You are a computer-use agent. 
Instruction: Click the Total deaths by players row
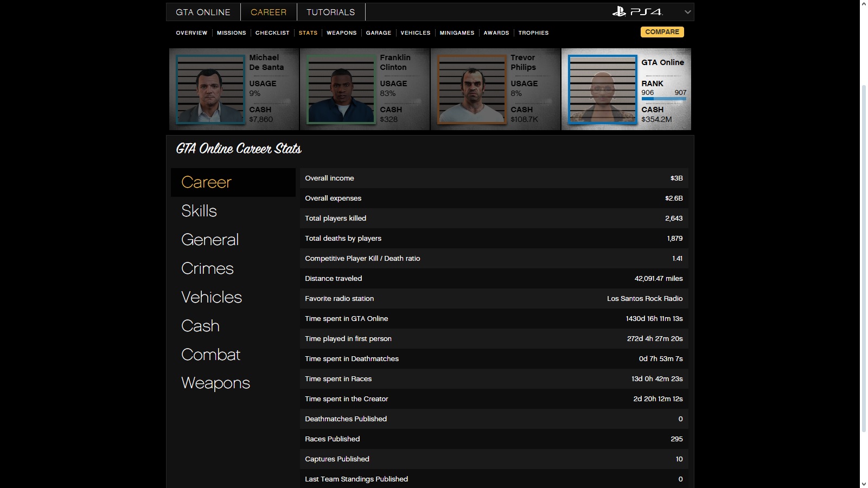coord(494,239)
